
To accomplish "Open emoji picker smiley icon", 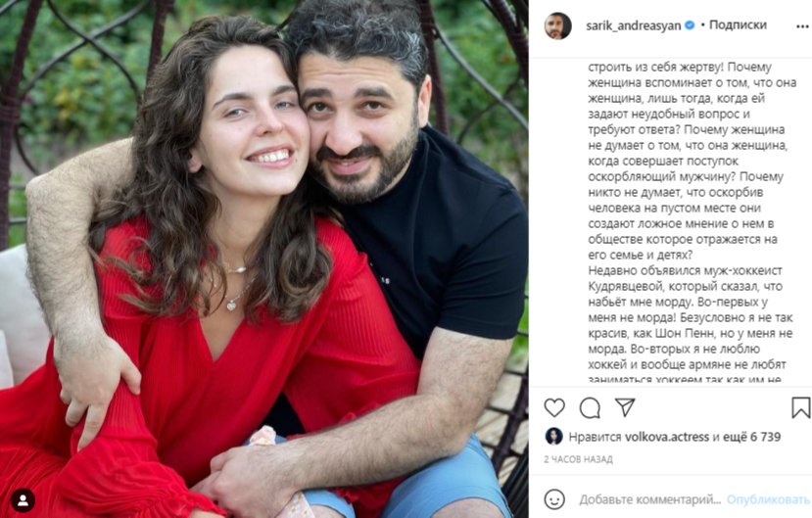I will (554, 499).
